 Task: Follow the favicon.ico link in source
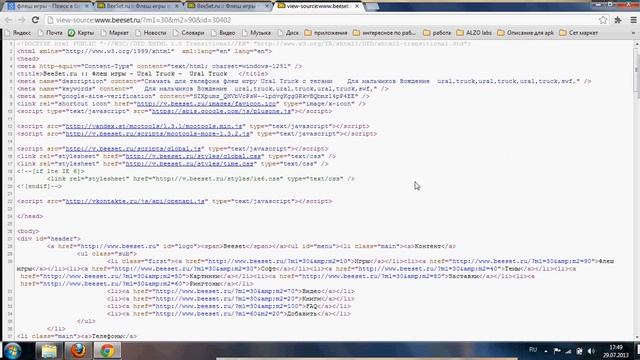[207, 104]
